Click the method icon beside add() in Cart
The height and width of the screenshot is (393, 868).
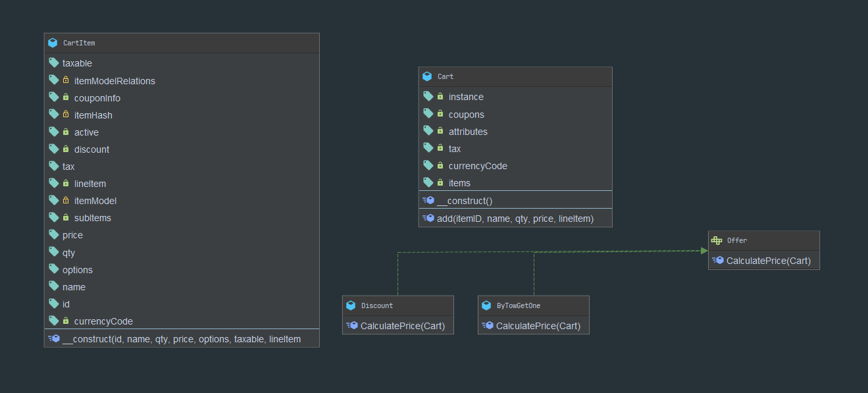[428, 218]
